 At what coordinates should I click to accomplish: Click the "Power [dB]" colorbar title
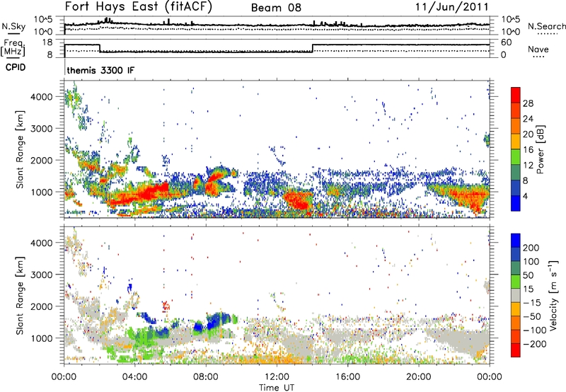541,149
